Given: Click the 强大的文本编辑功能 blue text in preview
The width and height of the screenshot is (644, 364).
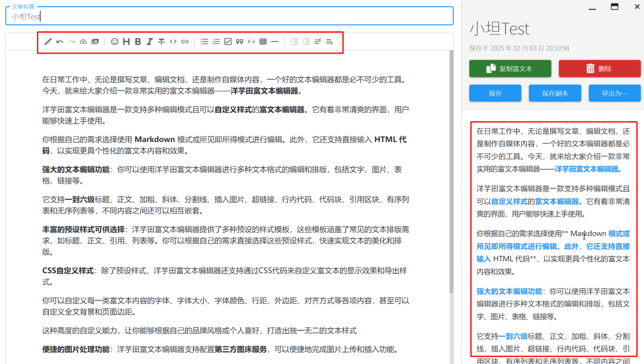Looking at the screenshot, I should pyautogui.click(x=509, y=291).
